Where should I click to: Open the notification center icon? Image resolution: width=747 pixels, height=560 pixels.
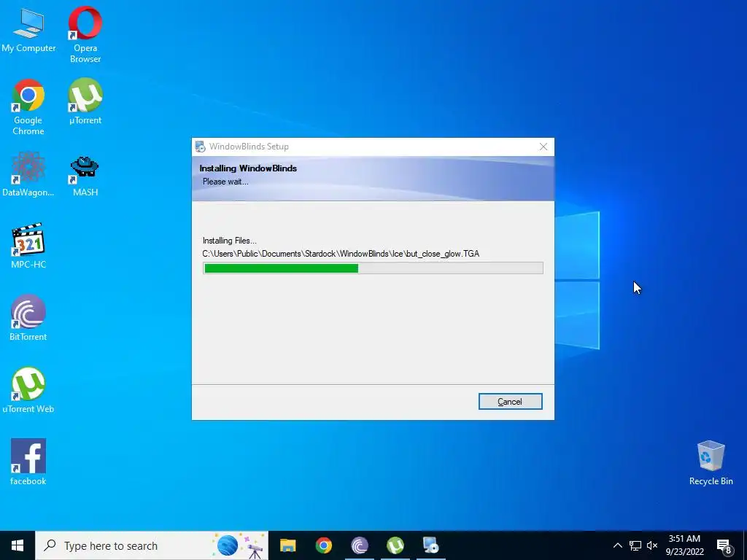pyautogui.click(x=724, y=546)
